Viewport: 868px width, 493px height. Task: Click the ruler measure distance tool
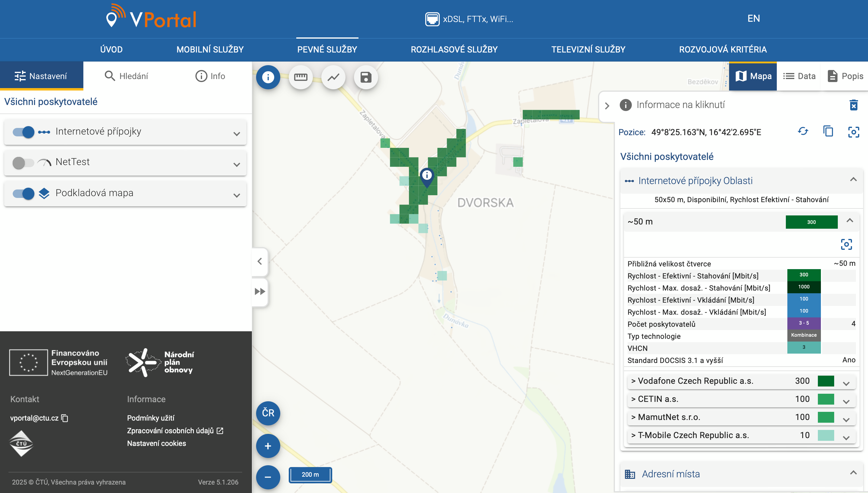click(x=300, y=77)
